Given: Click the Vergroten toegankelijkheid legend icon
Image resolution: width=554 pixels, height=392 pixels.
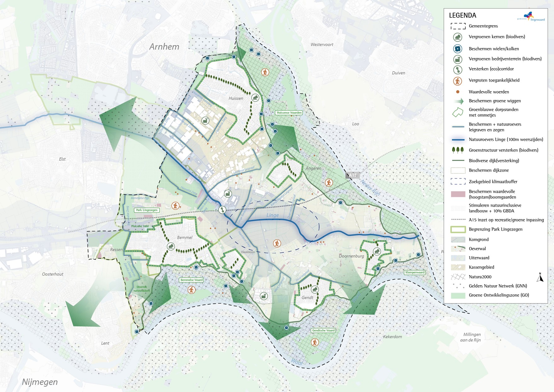Looking at the screenshot, I should (458, 81).
